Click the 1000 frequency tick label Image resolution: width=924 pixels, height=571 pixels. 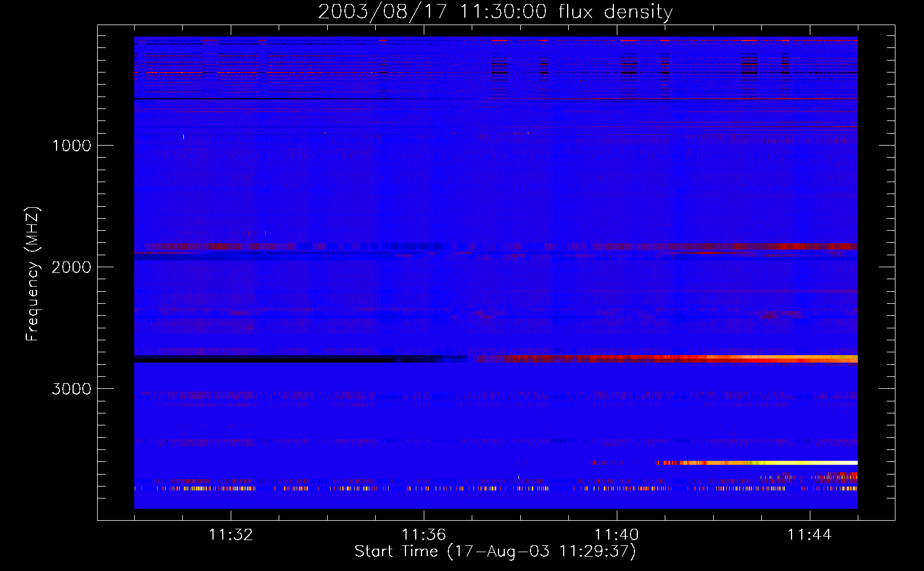click(x=72, y=146)
